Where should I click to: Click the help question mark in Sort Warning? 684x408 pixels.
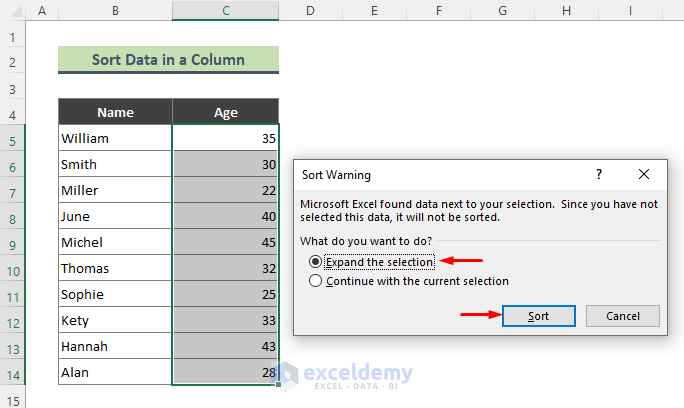tap(599, 175)
